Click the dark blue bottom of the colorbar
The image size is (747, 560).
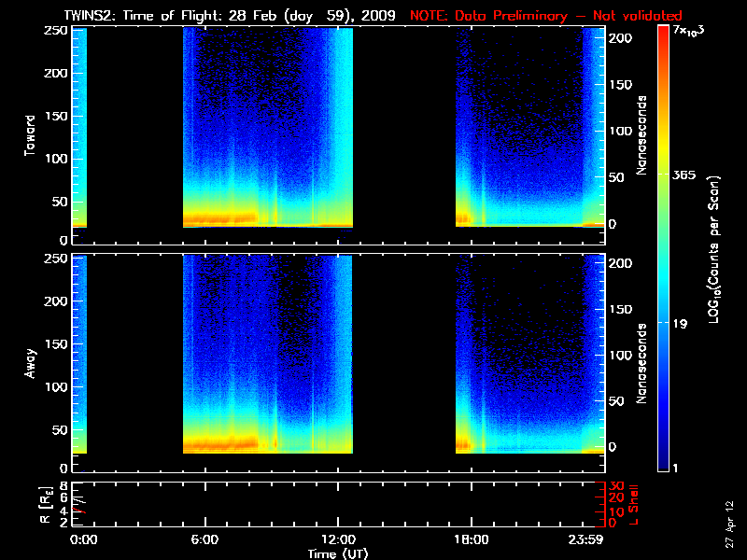point(663,465)
